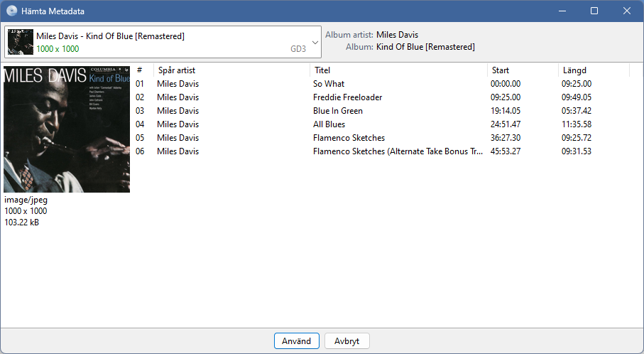
Task: Click the Spår artist column header
Action: point(177,70)
